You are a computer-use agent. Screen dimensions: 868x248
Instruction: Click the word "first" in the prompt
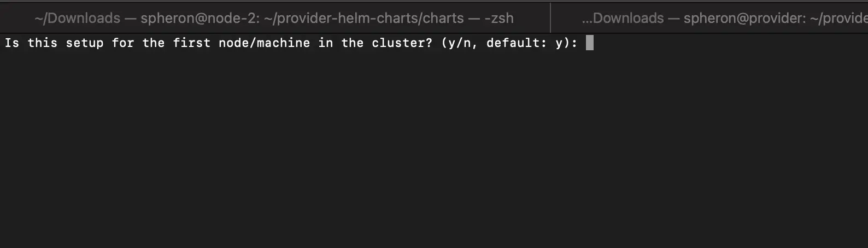(191, 43)
